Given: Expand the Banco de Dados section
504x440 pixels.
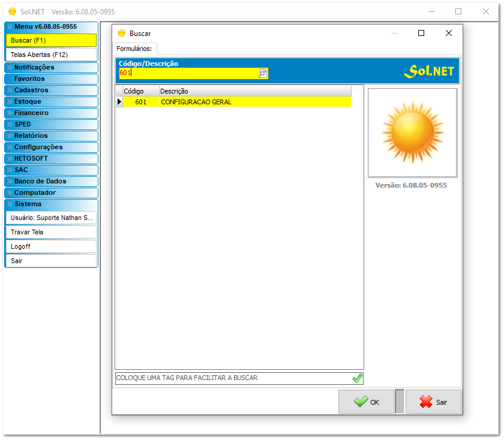Looking at the screenshot, I should pyautogui.click(x=51, y=181).
